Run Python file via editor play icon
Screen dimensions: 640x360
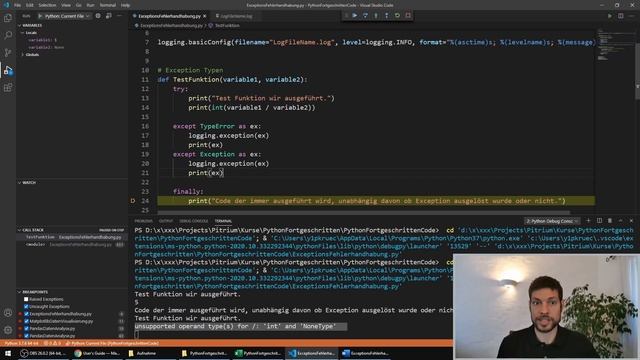[610, 16]
